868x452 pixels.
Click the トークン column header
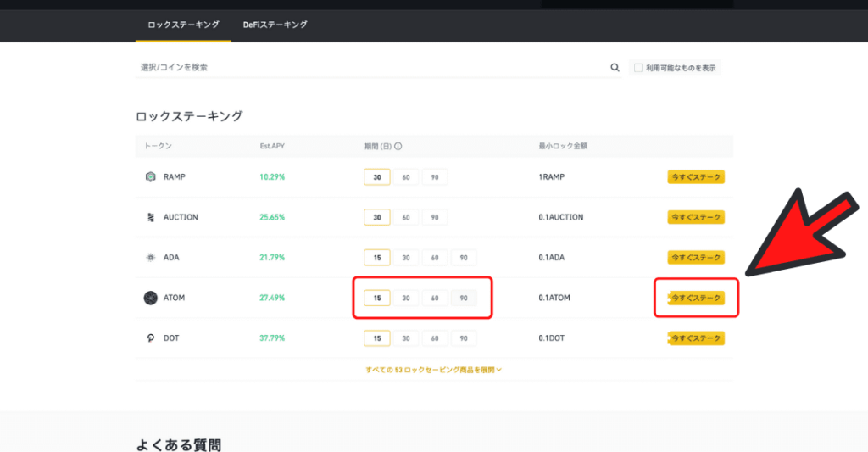(x=158, y=146)
